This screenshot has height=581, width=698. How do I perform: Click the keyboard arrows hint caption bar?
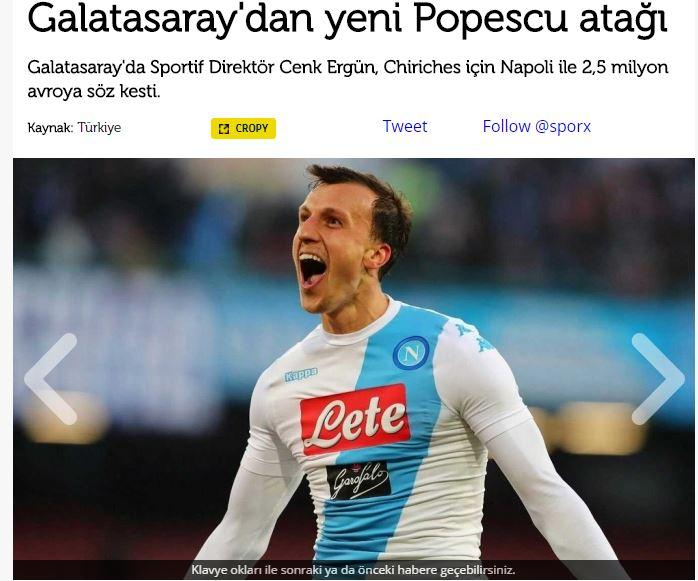[x=353, y=569]
